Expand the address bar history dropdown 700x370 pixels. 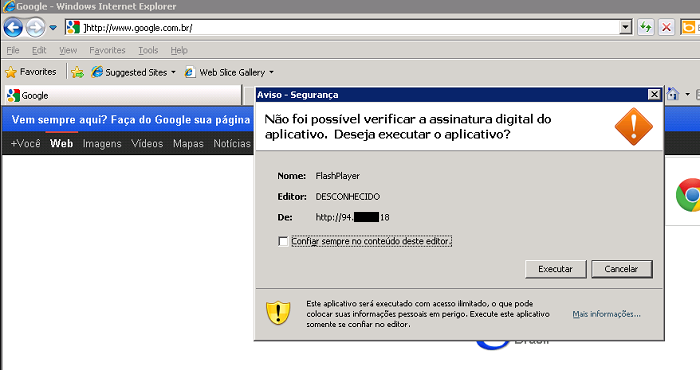click(626, 28)
